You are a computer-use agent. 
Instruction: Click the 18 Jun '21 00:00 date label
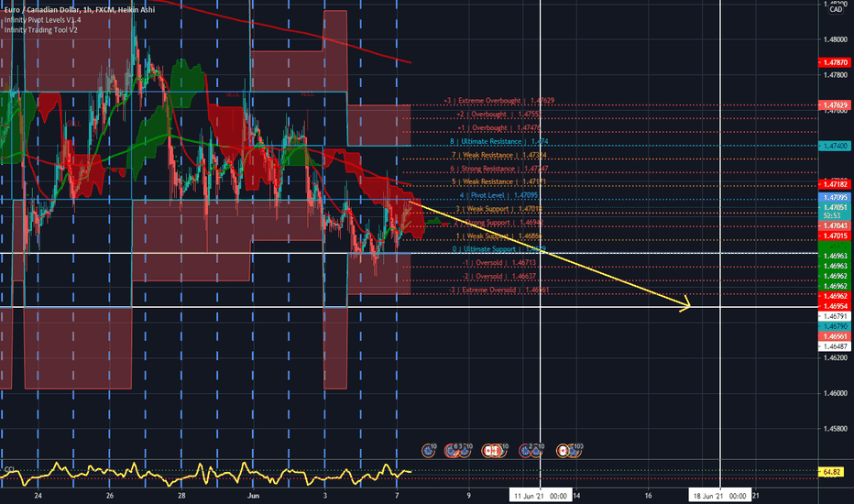[719, 496]
